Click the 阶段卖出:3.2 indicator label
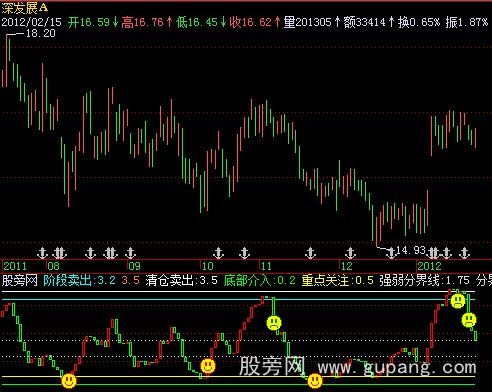This screenshot has height=392, width=492. [x=80, y=280]
